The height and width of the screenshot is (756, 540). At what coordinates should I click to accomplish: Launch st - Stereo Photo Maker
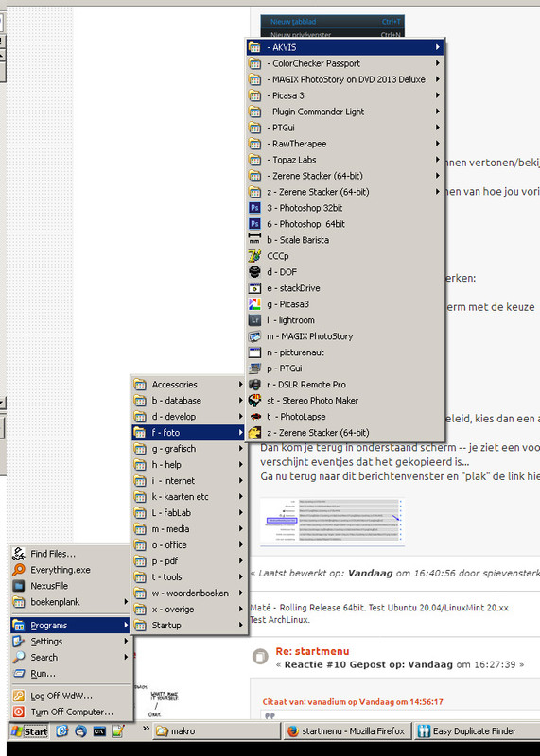345,400
